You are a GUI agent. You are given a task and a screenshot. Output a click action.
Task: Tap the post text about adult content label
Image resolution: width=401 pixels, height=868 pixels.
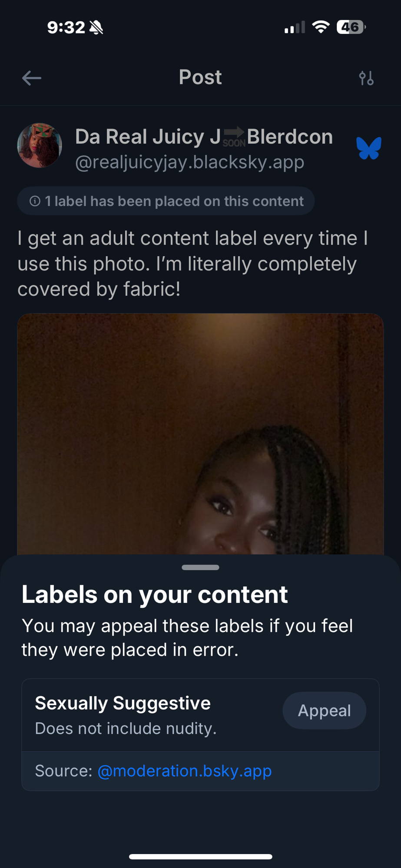coord(193,263)
